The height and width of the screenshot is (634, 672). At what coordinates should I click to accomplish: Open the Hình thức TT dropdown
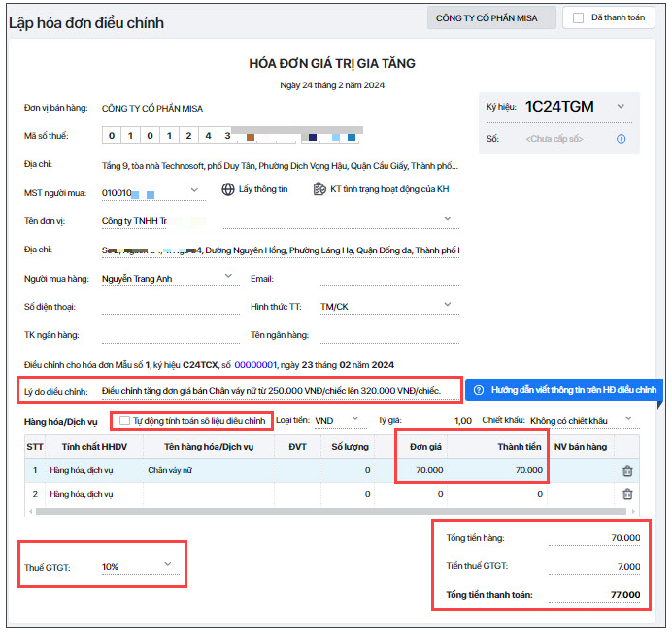(448, 304)
